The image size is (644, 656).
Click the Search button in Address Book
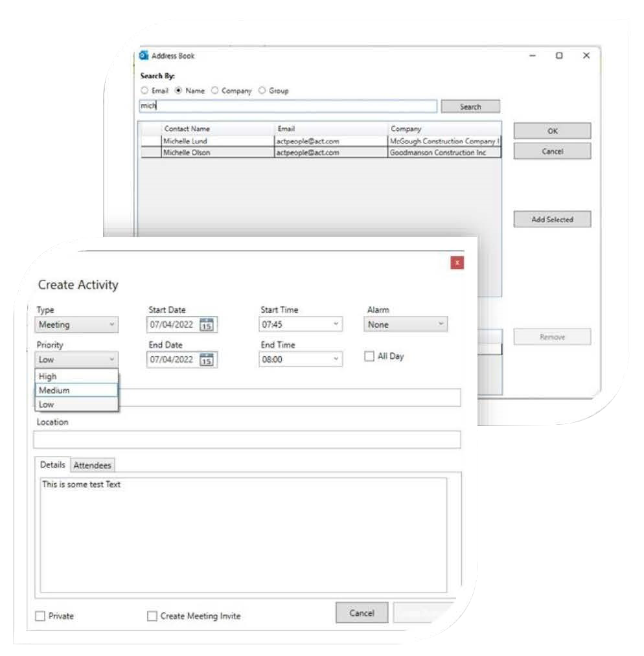coord(470,107)
